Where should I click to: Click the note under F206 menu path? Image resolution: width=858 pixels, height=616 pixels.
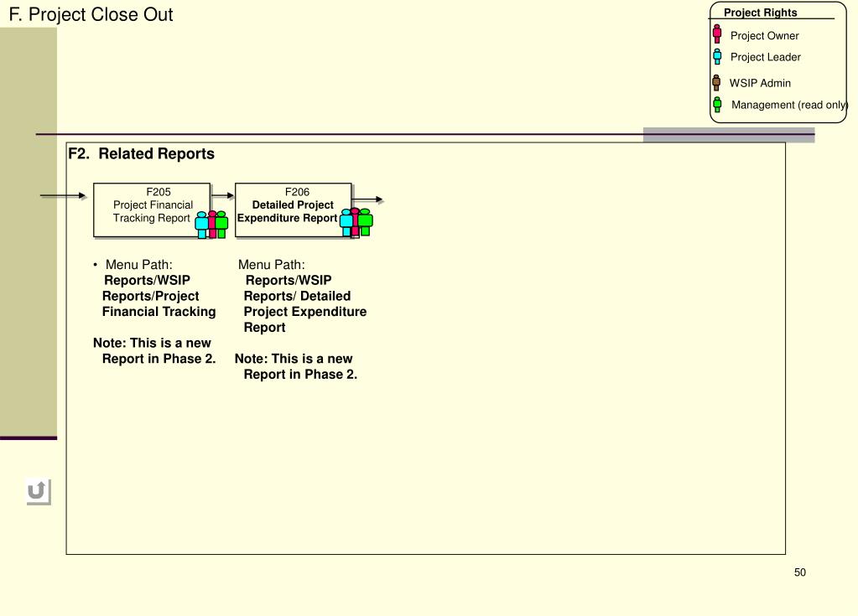(x=295, y=367)
